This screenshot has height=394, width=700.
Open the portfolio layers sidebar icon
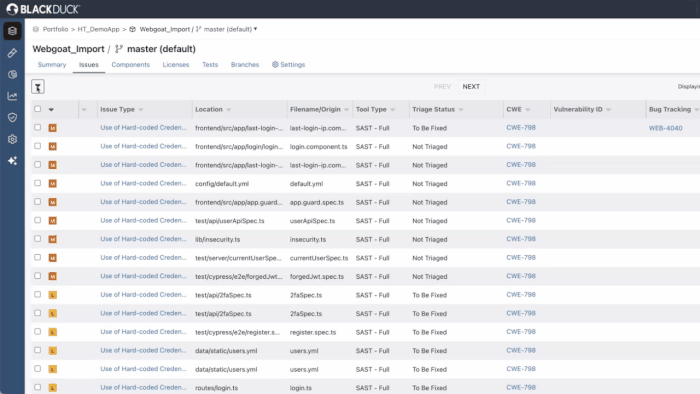12,31
